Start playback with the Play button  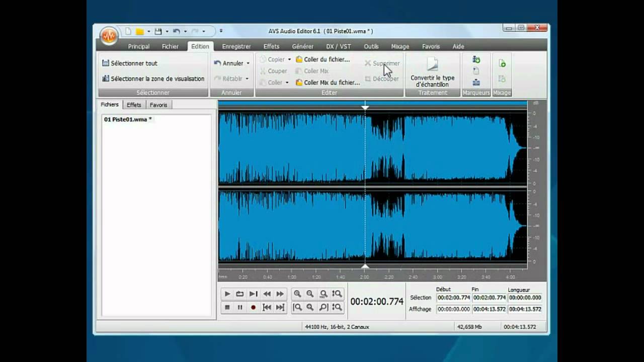tap(227, 294)
